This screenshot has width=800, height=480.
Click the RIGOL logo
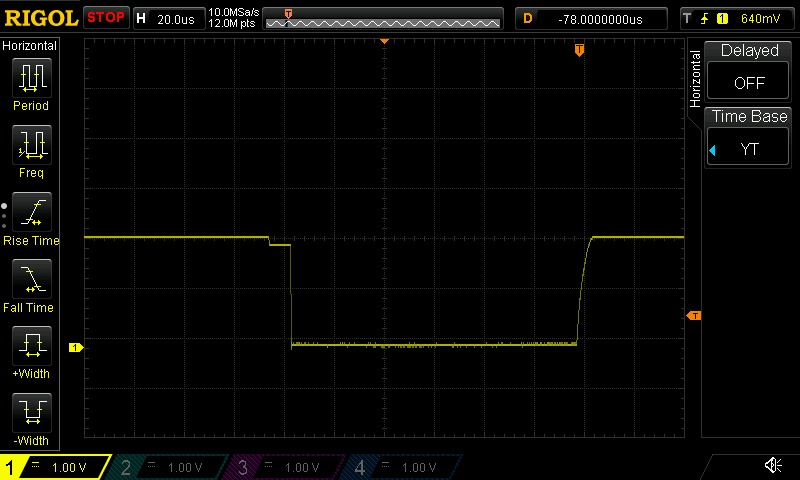coord(40,17)
